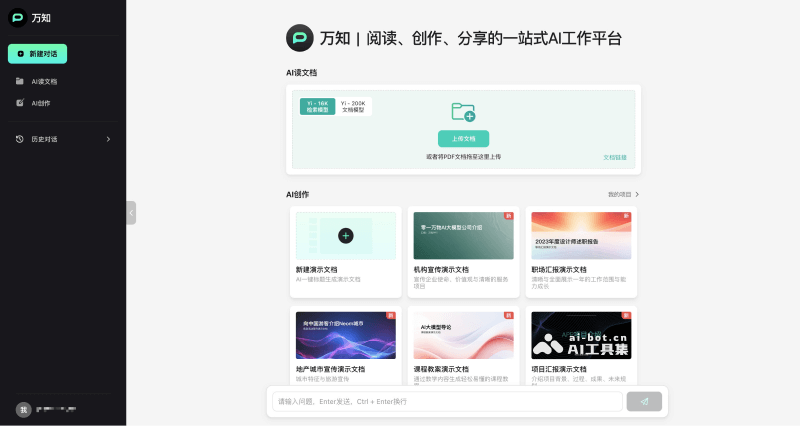Open 我的项目 with the arrow

(623, 194)
